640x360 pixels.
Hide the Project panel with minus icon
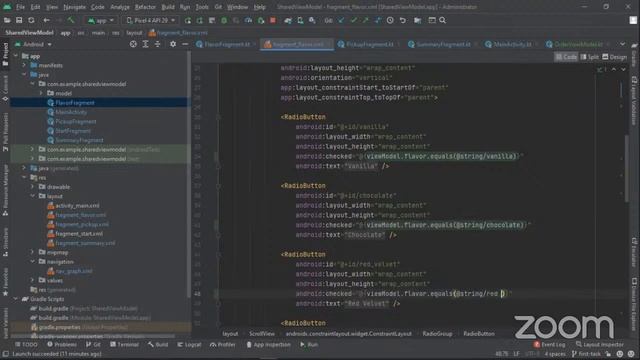[185, 44]
